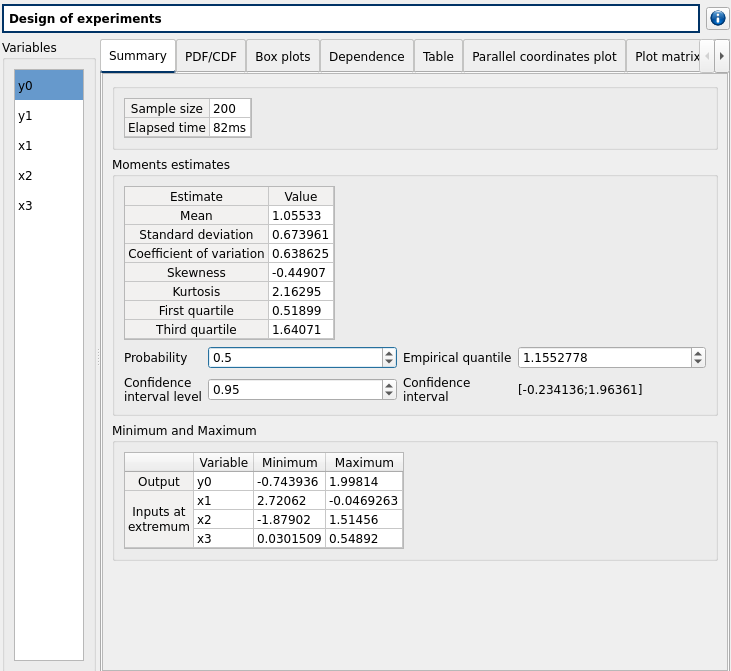Increase Confidence interval level with up arrow
The width and height of the screenshot is (731, 671).
click(389, 385)
